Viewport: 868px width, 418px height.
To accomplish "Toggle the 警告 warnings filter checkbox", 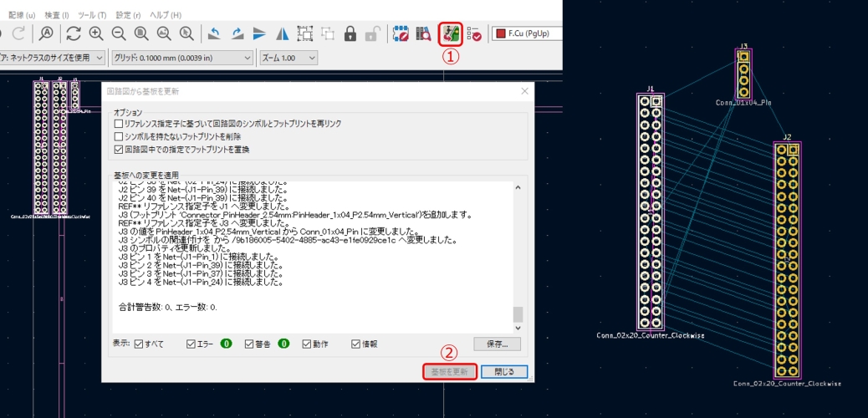I will pos(250,344).
